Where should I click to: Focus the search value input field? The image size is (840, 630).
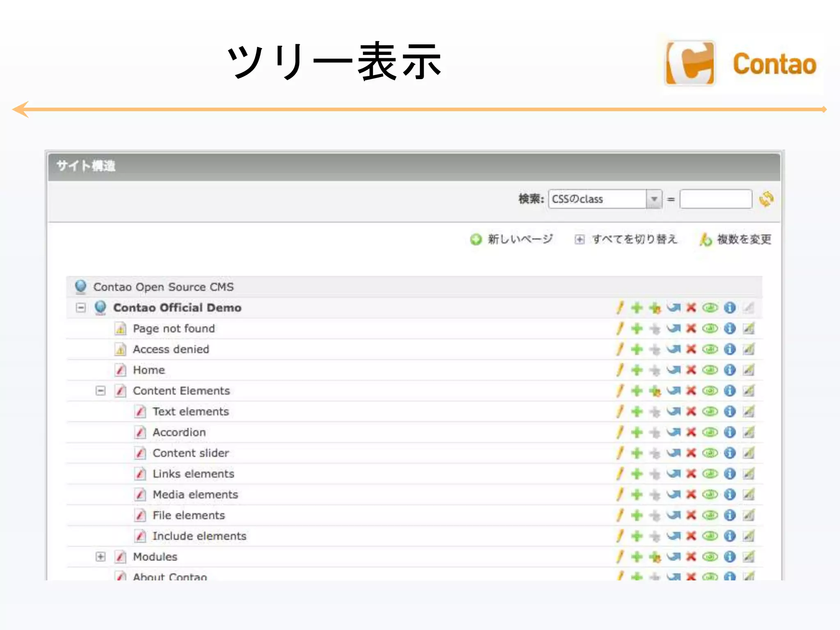(x=716, y=199)
